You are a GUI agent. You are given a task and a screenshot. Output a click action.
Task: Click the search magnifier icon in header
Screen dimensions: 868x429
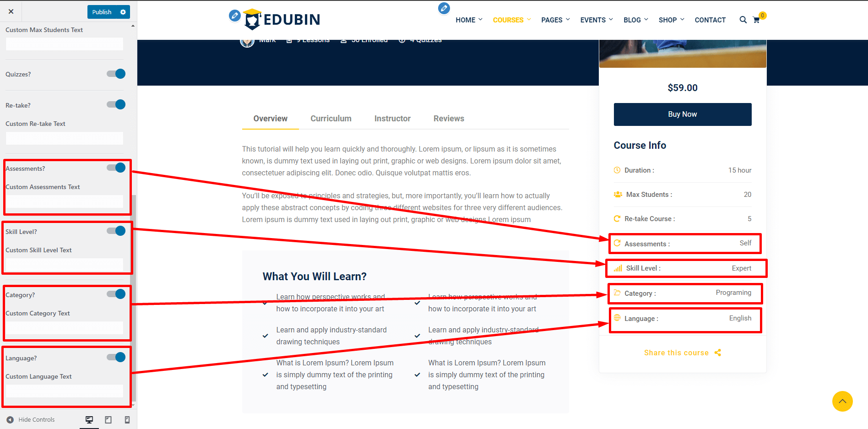point(743,20)
